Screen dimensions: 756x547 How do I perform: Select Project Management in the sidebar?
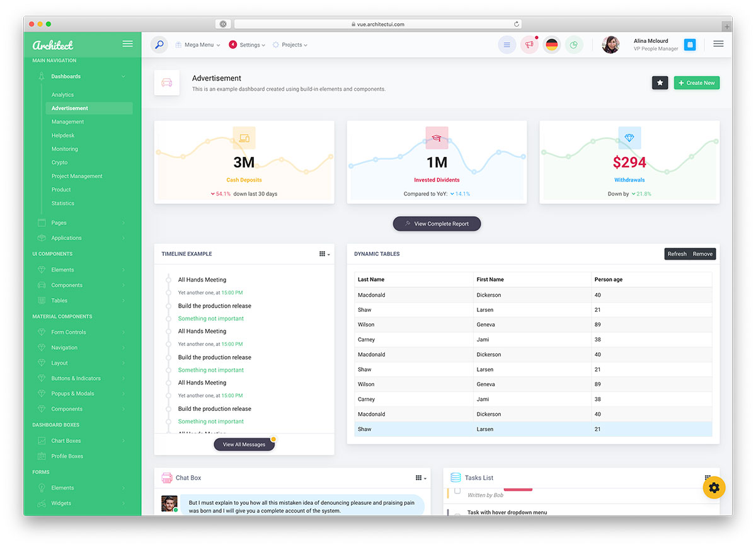[x=77, y=176]
